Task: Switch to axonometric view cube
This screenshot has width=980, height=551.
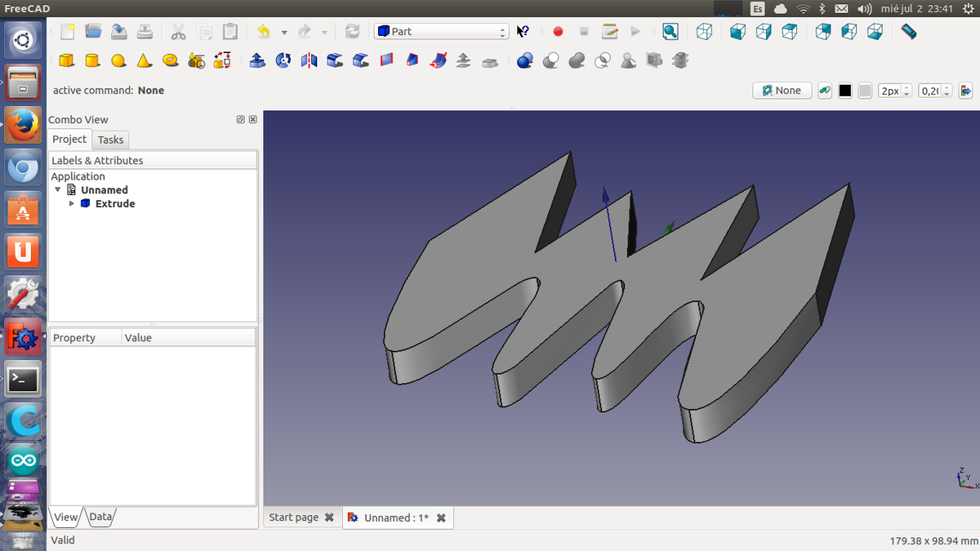Action: tap(704, 32)
